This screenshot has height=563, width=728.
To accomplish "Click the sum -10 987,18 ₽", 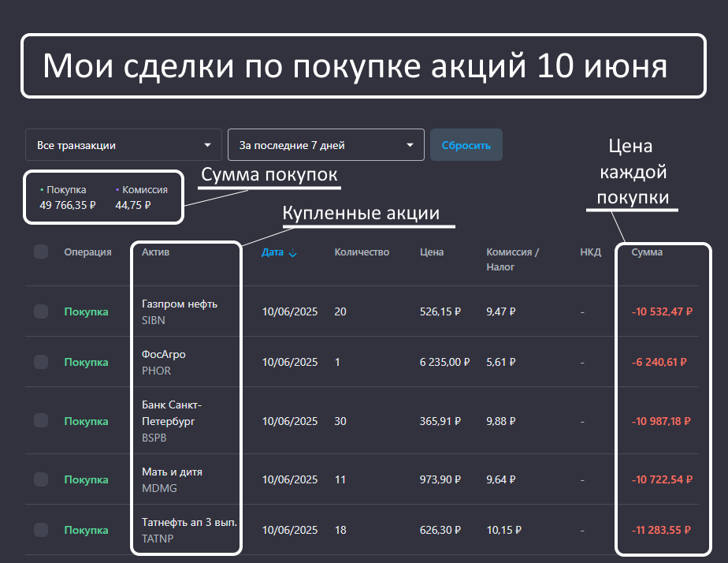I will pyautogui.click(x=661, y=421).
